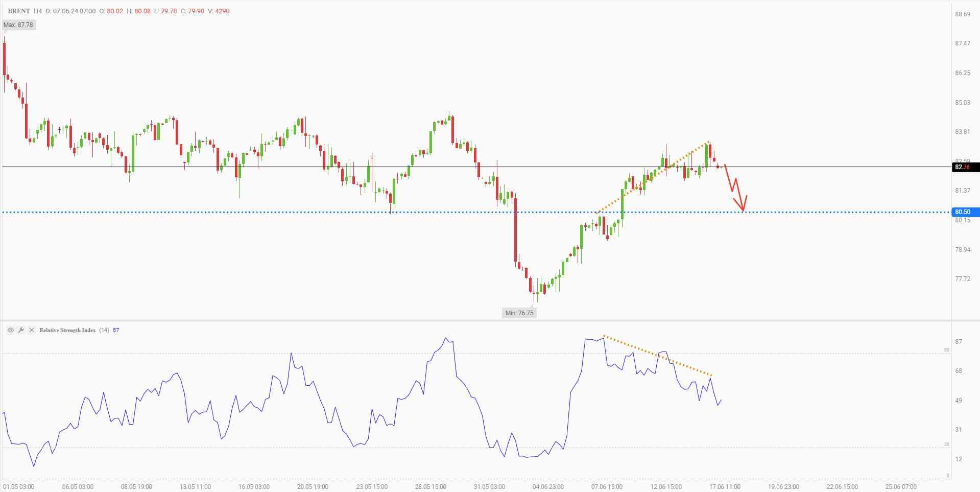This screenshot has width=980, height=492.
Task: Click the 86.25 price axis label
Action: [x=963, y=73]
